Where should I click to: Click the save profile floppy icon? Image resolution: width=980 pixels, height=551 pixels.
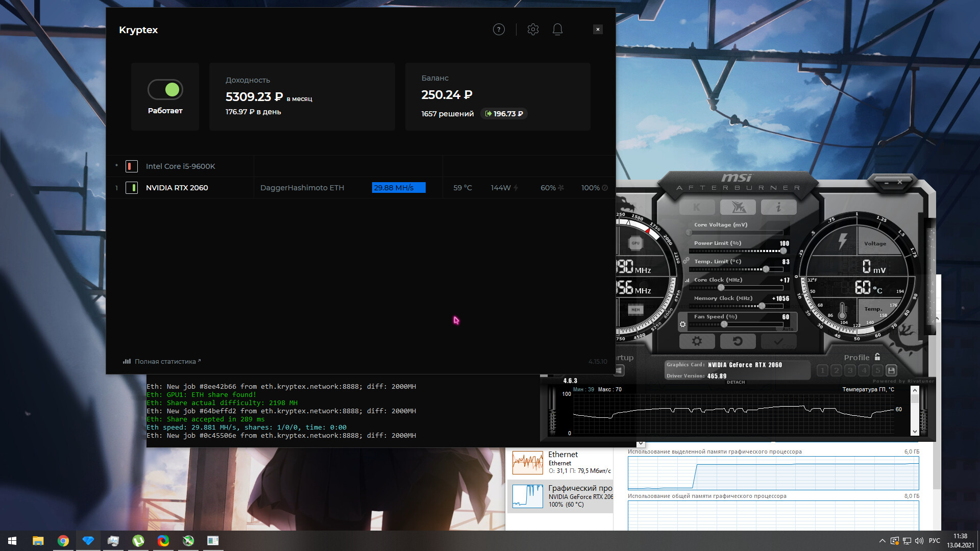coord(891,370)
